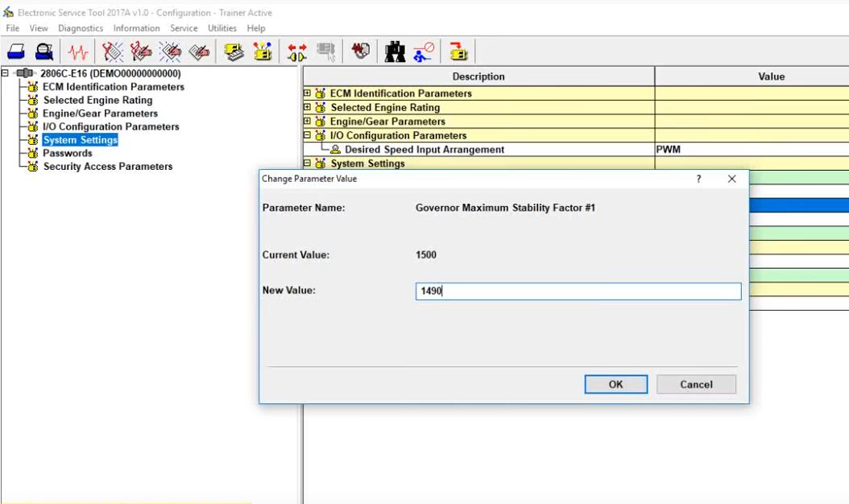Click ECM Identification Parameters text in the table
Screen dimensions: 849x504
click(400, 93)
